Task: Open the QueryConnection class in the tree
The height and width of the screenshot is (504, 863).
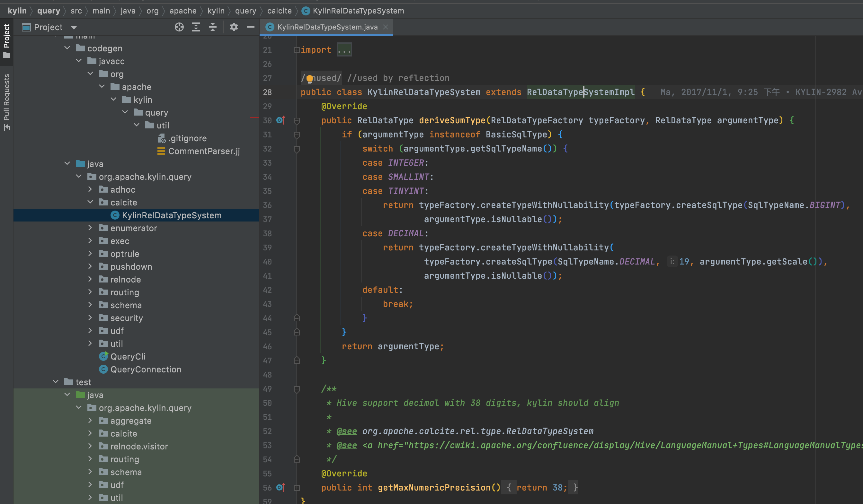Action: coord(146,369)
